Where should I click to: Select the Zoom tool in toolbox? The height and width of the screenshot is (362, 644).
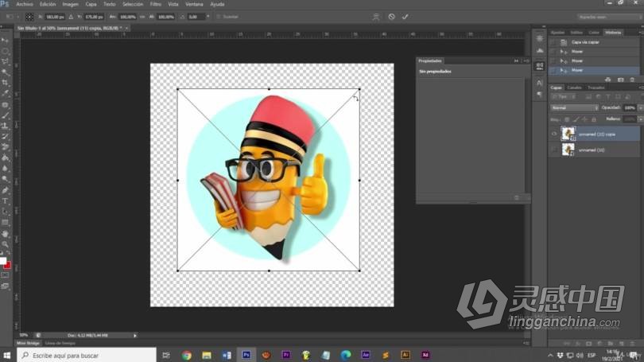5,244
